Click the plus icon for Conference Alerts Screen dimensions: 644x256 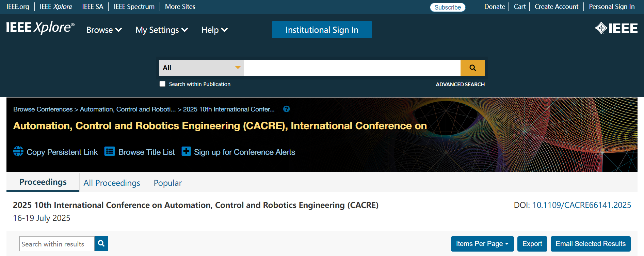coord(186,151)
